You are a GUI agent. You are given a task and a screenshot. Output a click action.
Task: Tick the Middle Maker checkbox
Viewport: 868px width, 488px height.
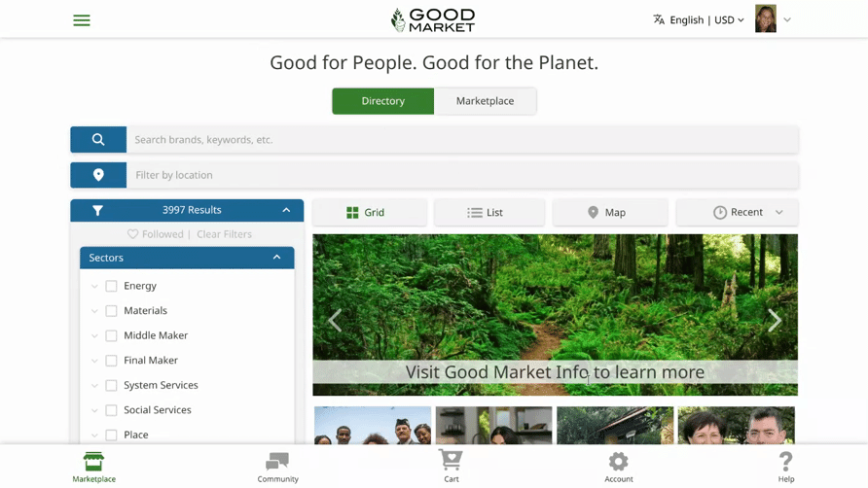pyautogui.click(x=111, y=335)
